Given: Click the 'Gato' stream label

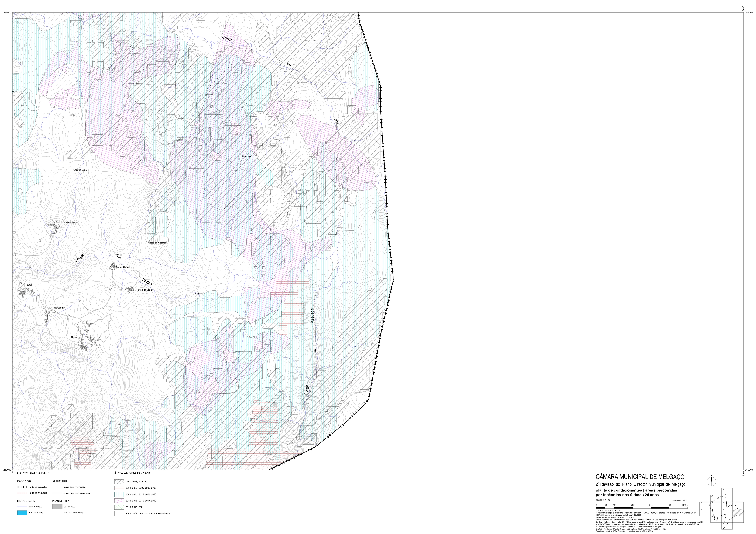Looking at the screenshot, I should 336,120.
